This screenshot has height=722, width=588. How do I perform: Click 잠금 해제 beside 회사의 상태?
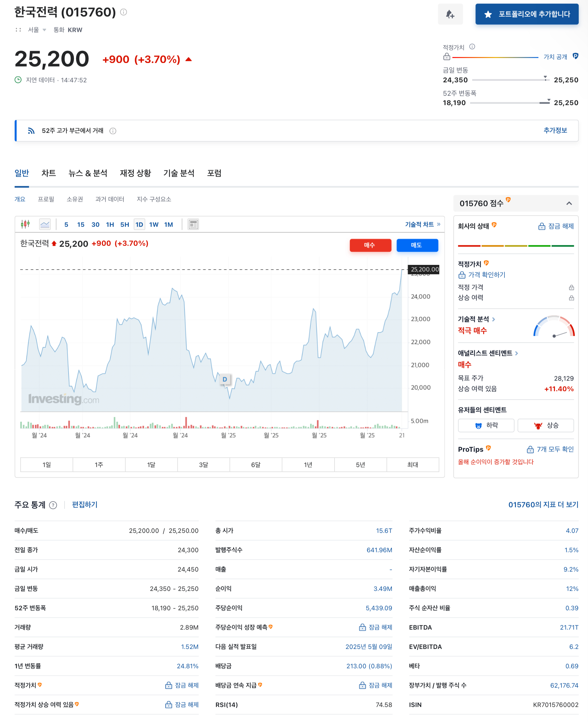pos(556,226)
